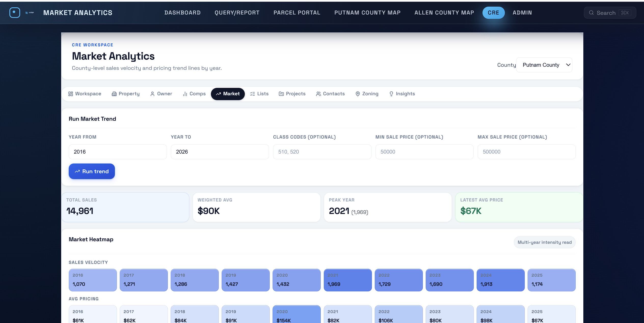Select the Zoning map pin icon

pos(358,94)
